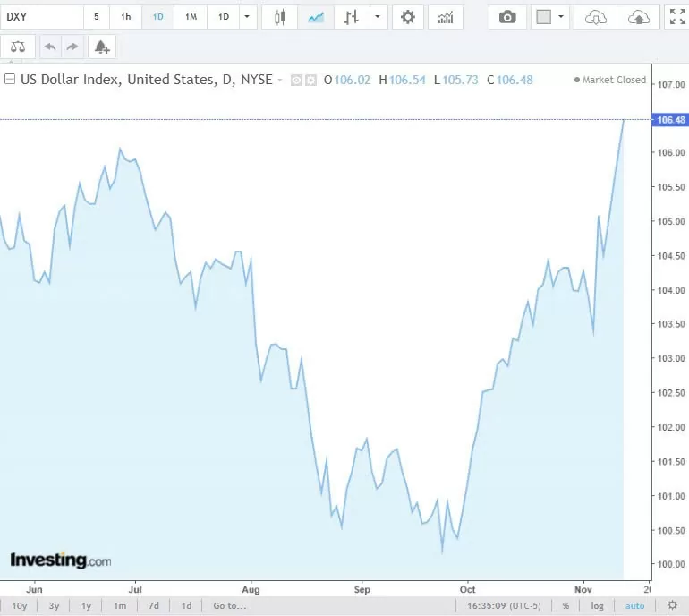
Task: Toggle fullscreen mode for the chart
Action: point(677,17)
